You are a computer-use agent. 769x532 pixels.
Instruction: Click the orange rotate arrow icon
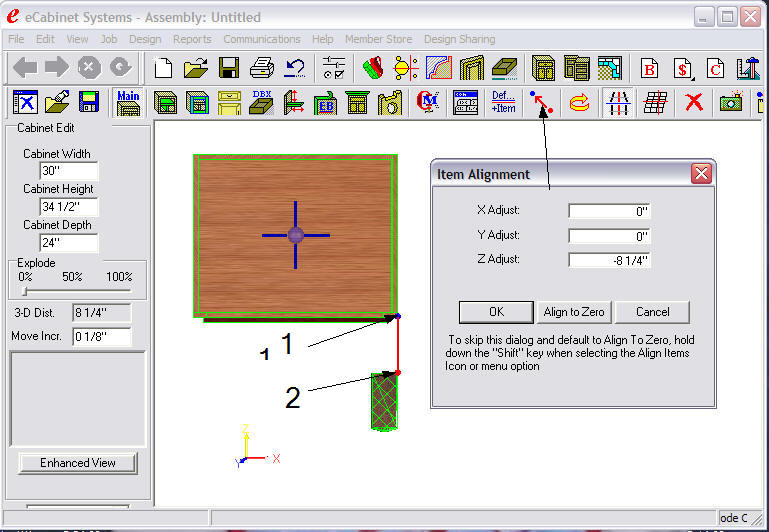(579, 102)
